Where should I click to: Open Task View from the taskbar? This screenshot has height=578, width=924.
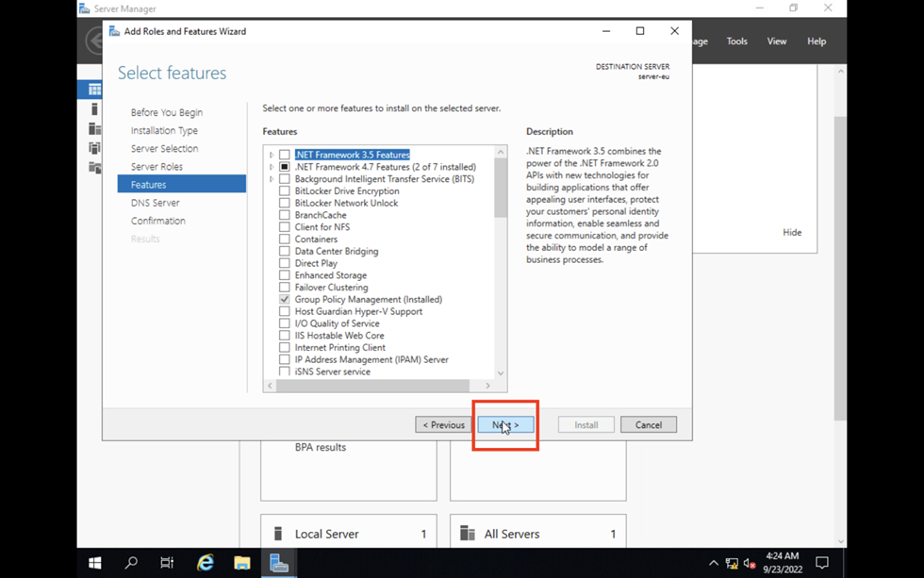coord(167,563)
